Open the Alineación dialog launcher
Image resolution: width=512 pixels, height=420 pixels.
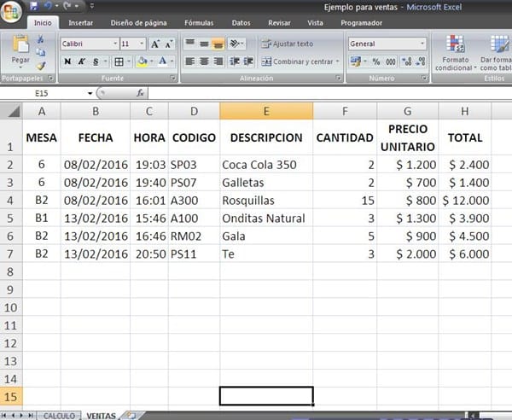pyautogui.click(x=339, y=78)
